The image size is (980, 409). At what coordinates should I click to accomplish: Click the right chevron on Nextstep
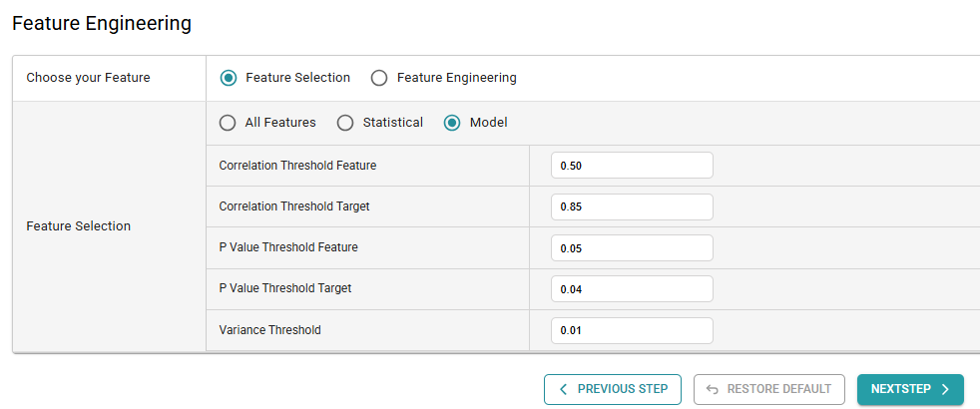[945, 389]
